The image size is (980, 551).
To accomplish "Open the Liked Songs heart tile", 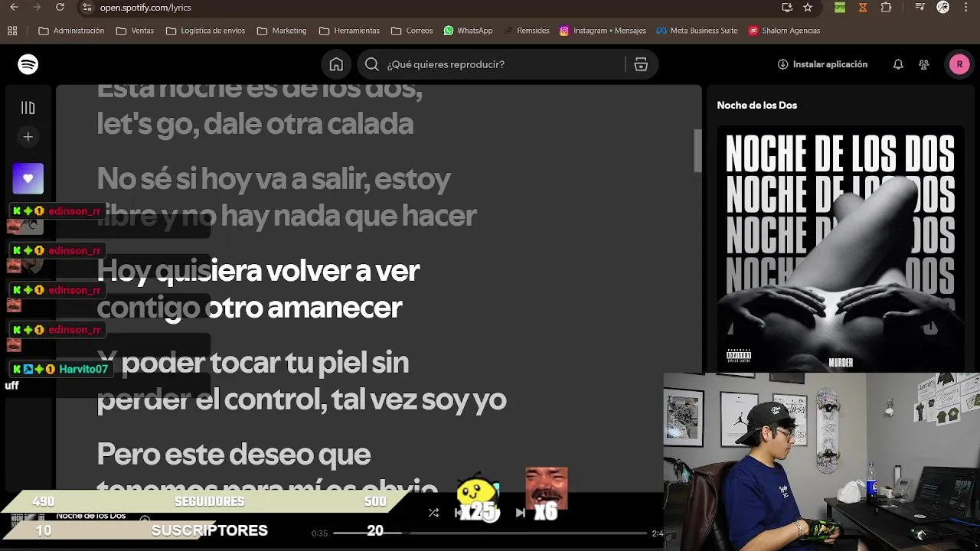I will coord(28,178).
